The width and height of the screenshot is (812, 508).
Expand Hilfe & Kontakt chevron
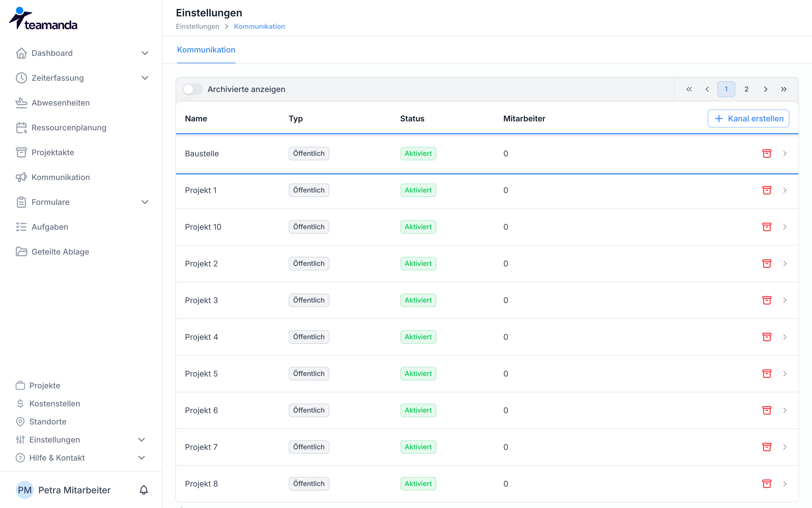[x=142, y=458]
